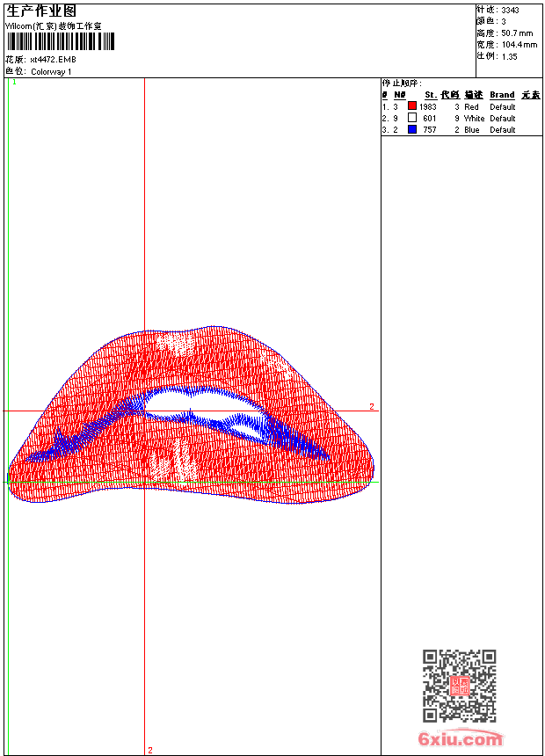Image resolution: width=545 pixels, height=756 pixels.
Task: Click the design file name xt4472.EMB
Action: point(53,60)
